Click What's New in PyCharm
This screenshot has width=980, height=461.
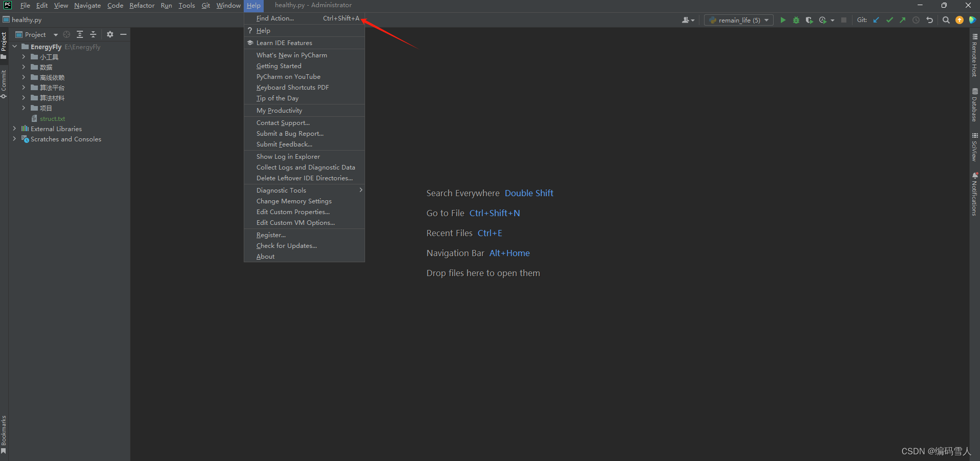tap(304, 55)
